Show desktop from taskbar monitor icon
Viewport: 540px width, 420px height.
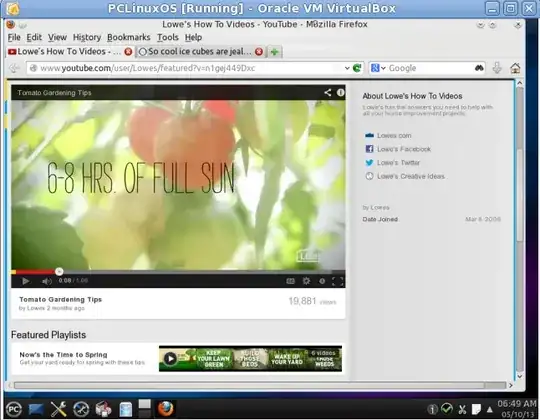36,409
